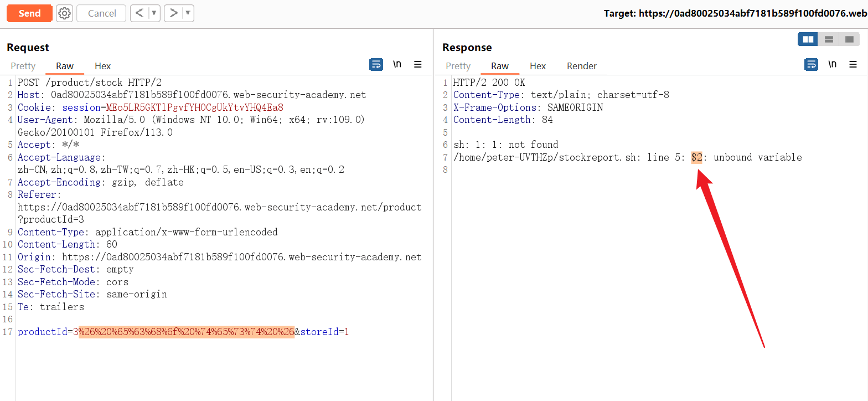Screen dimensions: 868x401
Task: Toggle word wrap in Request panel
Action: point(376,65)
